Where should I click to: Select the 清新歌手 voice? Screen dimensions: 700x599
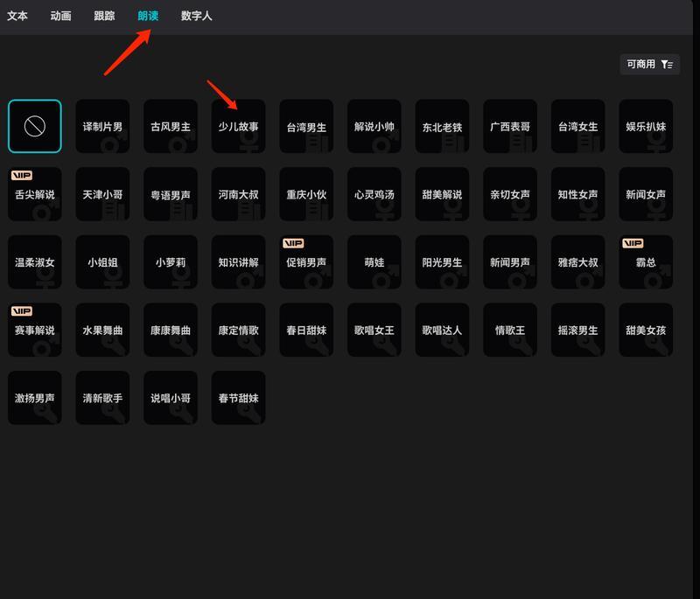[x=102, y=397]
